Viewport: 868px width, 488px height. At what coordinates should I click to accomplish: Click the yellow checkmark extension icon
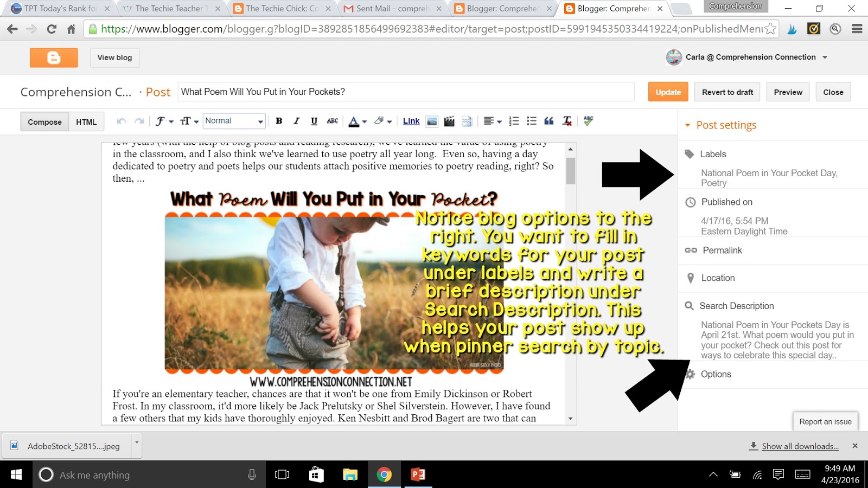[814, 29]
